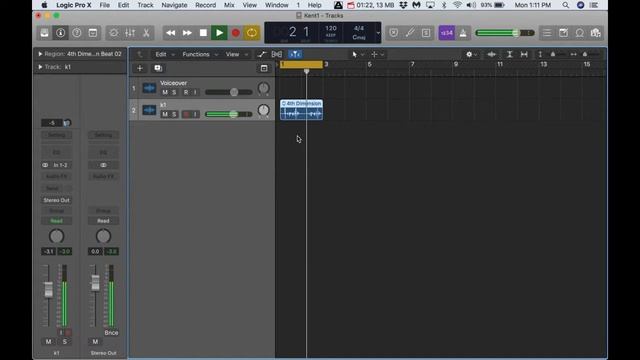Mute the k1 track header
The image size is (640, 360).
[x=165, y=114]
